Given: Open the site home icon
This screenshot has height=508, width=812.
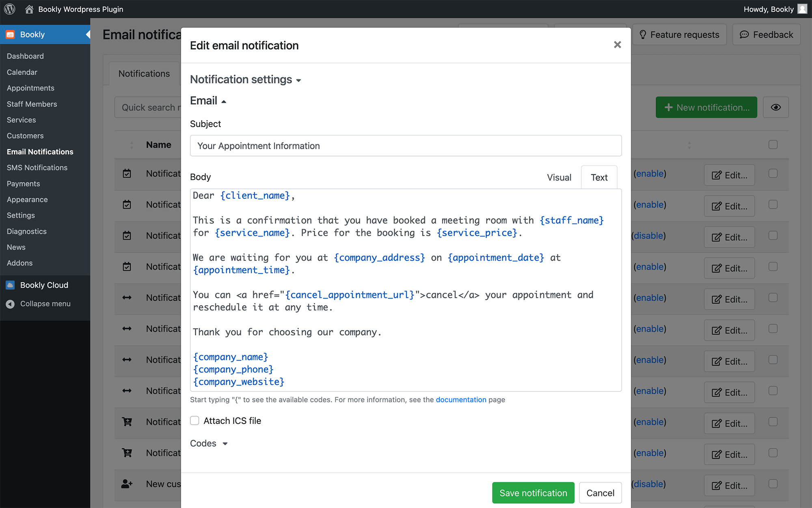Looking at the screenshot, I should [29, 9].
